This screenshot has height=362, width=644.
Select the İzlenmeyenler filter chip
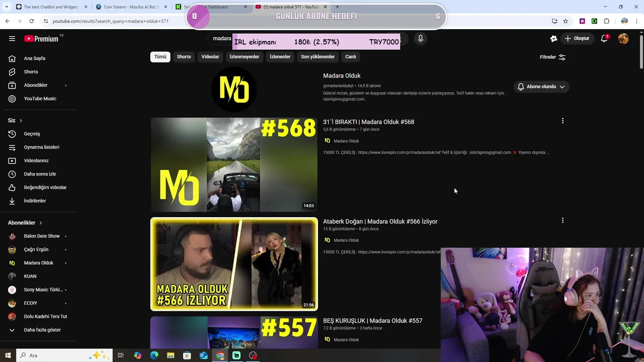(245, 57)
